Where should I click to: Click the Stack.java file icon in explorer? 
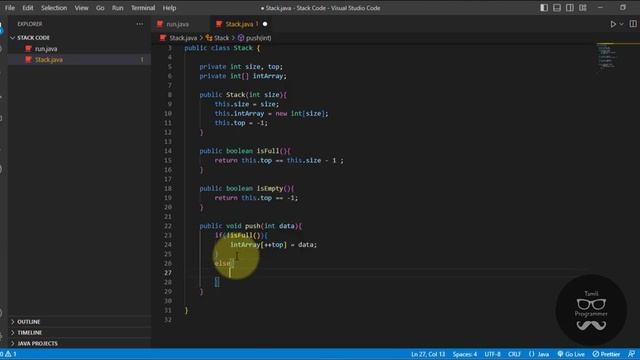28,60
